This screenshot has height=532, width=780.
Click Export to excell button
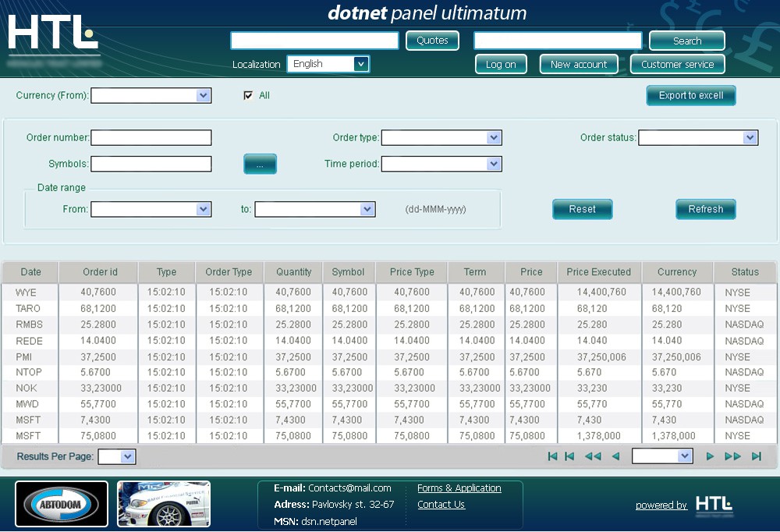pos(691,95)
